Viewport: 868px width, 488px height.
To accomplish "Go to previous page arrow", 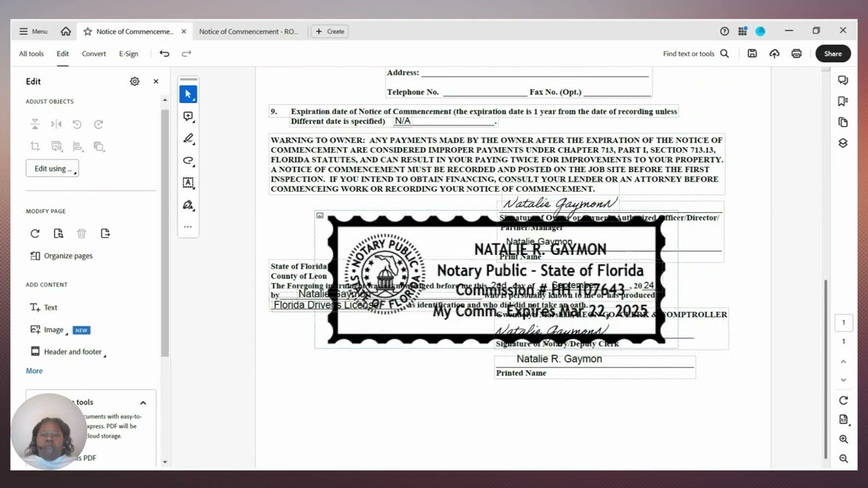I will click(x=844, y=361).
